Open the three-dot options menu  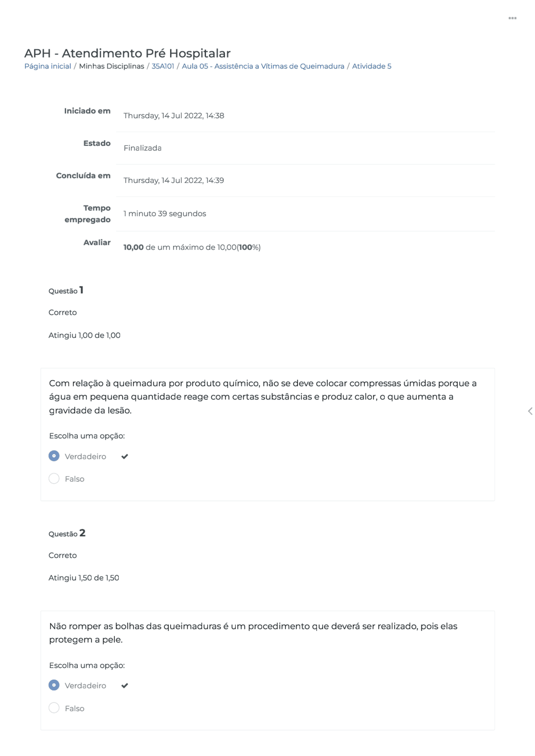pos(512,18)
